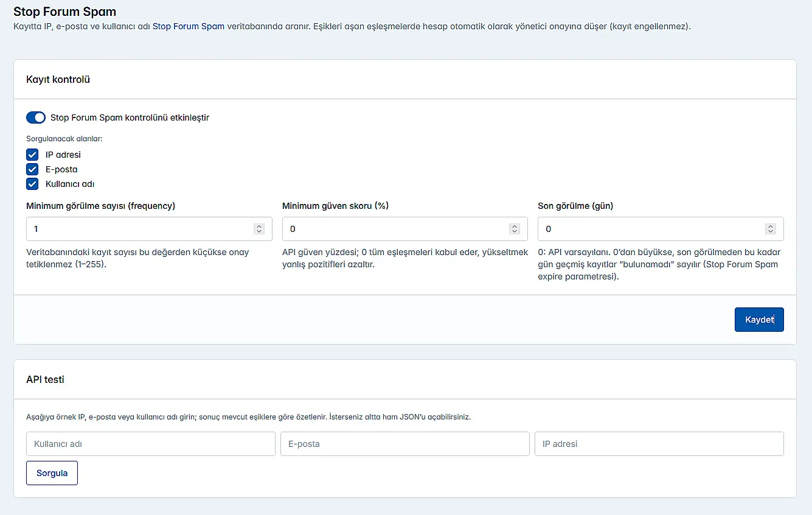Screen dimensions: 812x515
Task: Click the help text starting with 'Veritabanındaki kayıt sayısı'
Action: (137, 258)
